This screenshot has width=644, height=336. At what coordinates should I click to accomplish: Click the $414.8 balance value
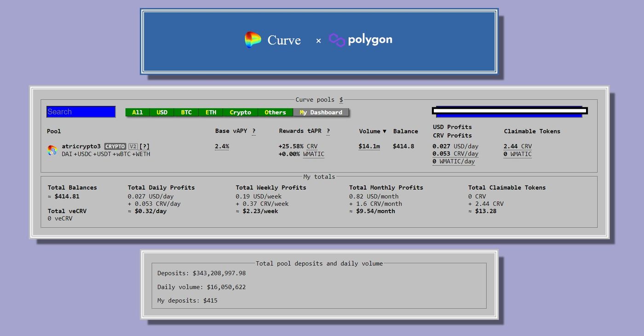click(403, 146)
